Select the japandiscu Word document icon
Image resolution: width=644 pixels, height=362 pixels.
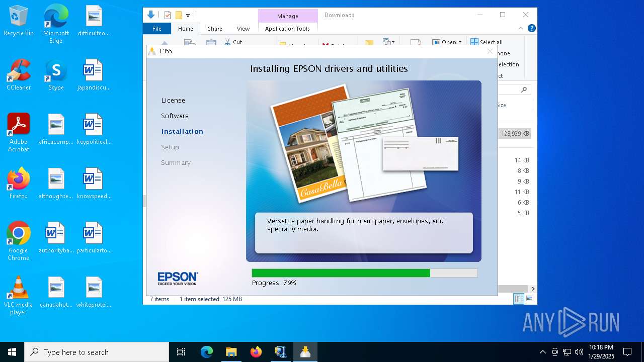click(x=94, y=75)
